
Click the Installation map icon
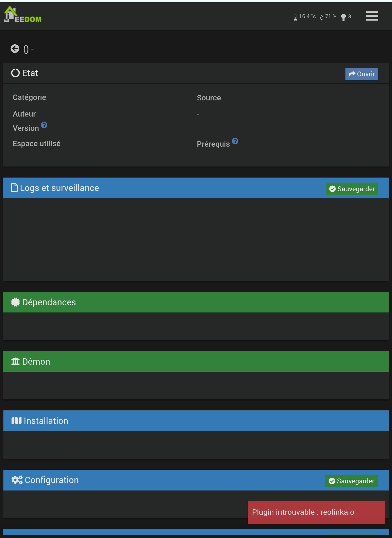tap(16, 421)
